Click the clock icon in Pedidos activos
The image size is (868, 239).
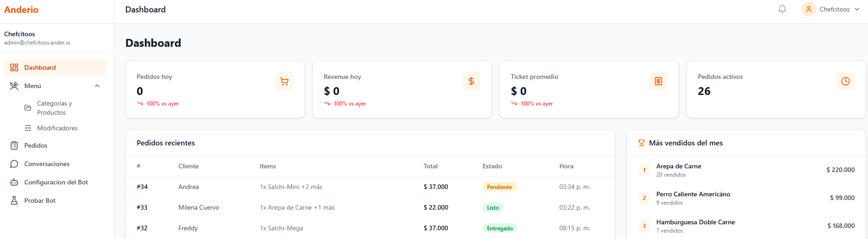coord(846,81)
